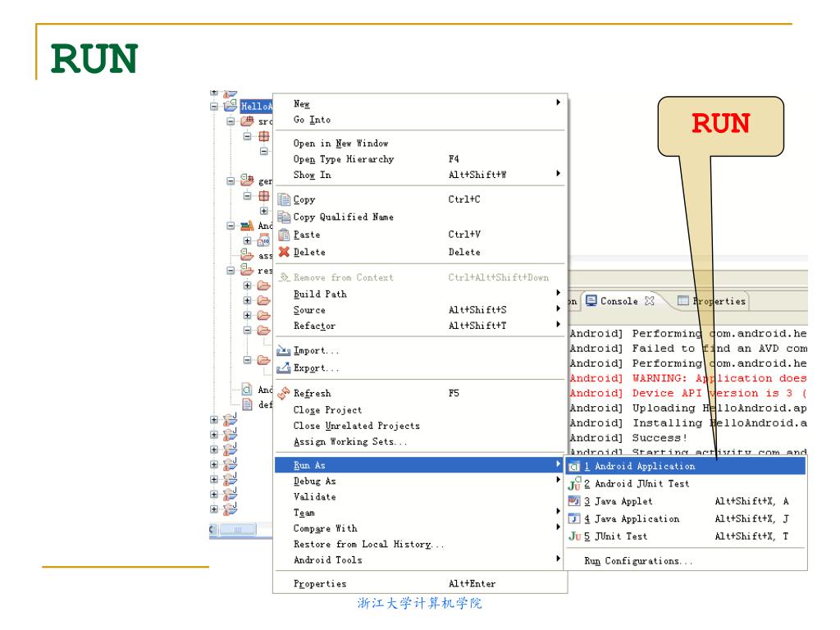
Task: Click the Copy icon in context menu
Action: coord(283,200)
